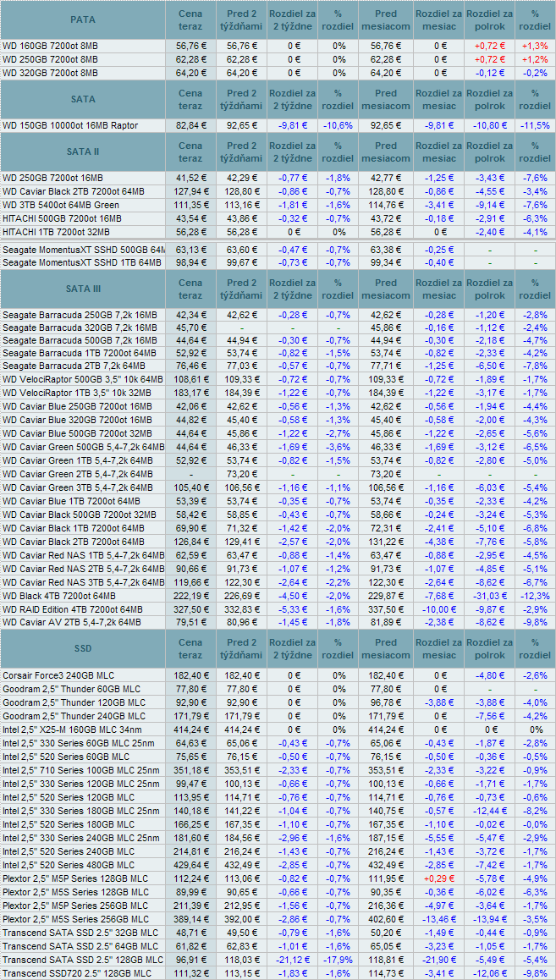Select WD Black 4TB 7200ot 64MB row name

[59, 596]
